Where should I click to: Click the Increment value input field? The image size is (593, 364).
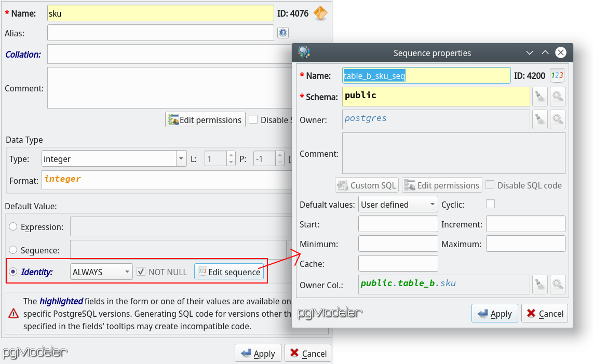click(x=525, y=224)
